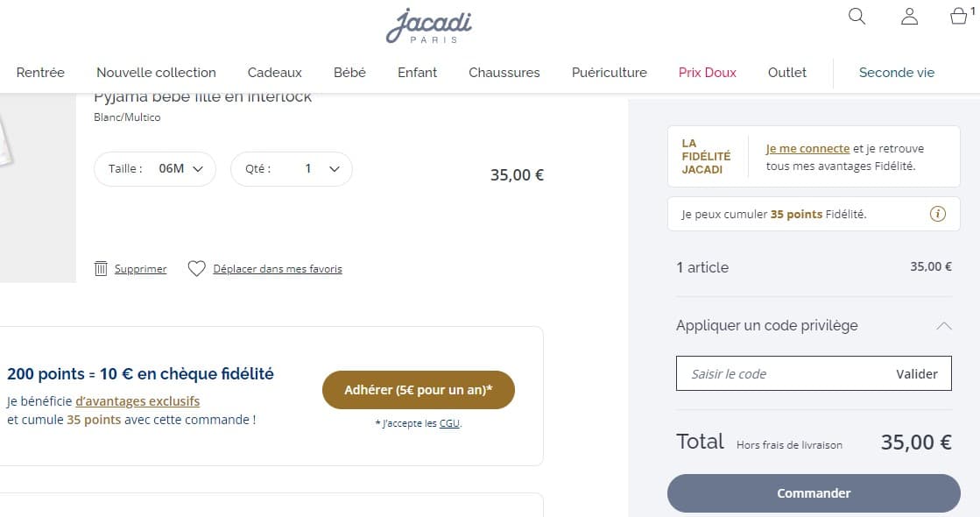980x517 pixels.
Task: Click the Commander button
Action: pyautogui.click(x=813, y=492)
